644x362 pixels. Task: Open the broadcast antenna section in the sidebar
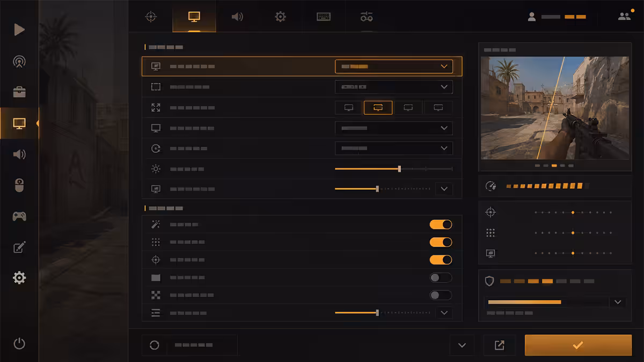click(19, 61)
